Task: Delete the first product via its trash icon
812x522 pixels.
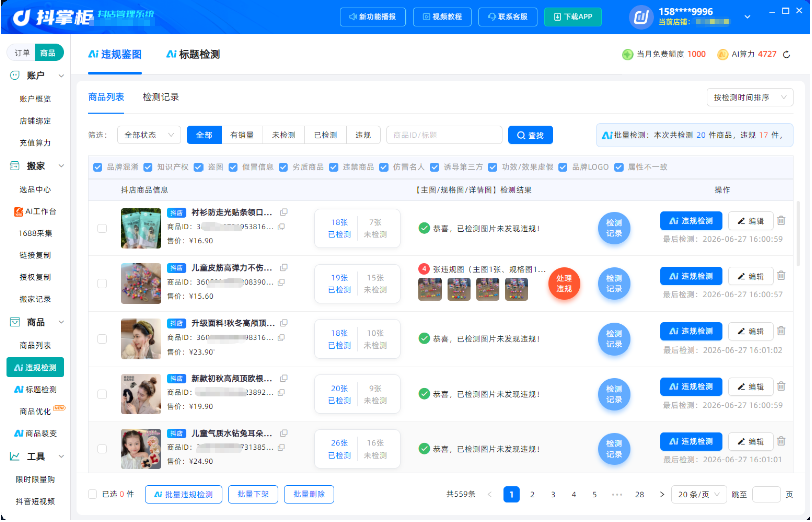Action: click(x=782, y=220)
